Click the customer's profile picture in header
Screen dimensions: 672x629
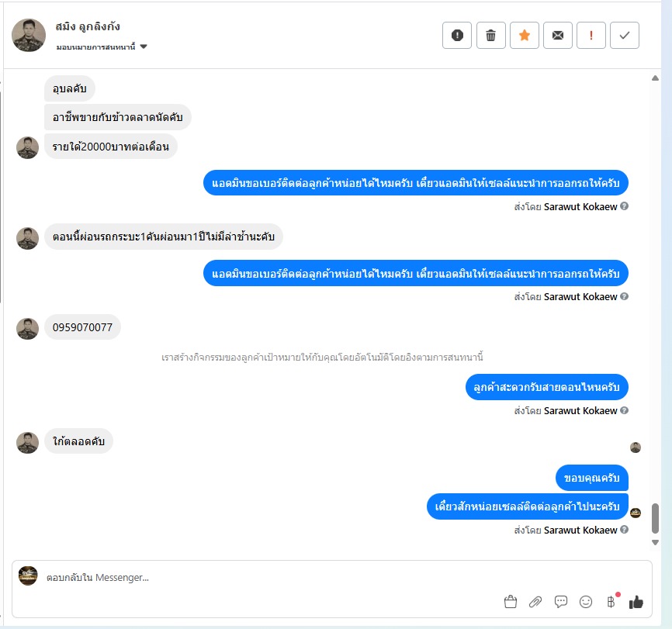29,35
